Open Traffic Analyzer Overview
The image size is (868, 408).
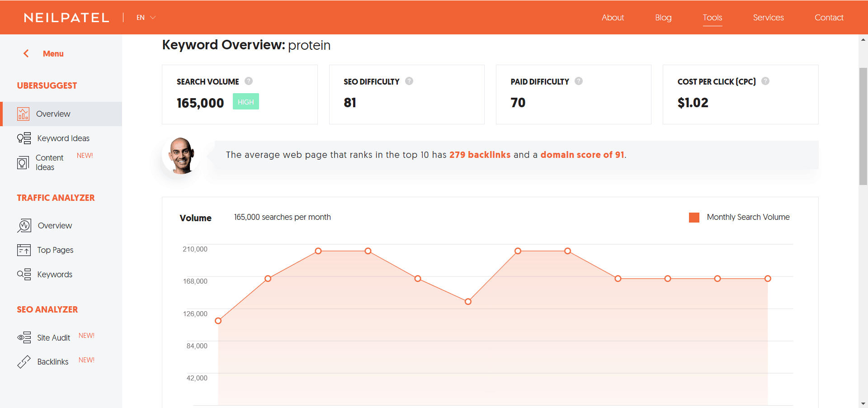(x=55, y=226)
